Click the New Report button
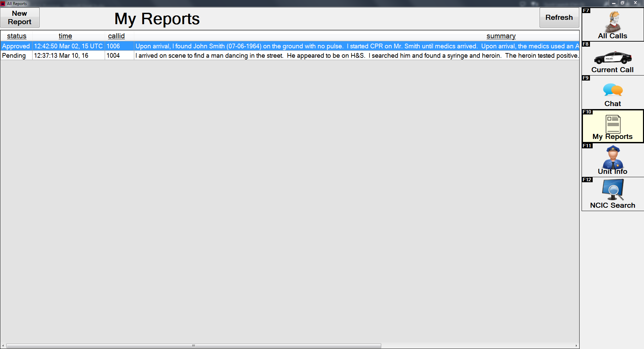The image size is (644, 349). point(20,17)
